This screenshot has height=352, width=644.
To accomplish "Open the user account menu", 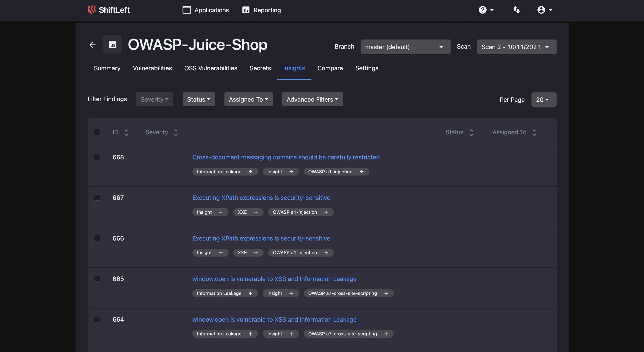I will click(x=544, y=10).
